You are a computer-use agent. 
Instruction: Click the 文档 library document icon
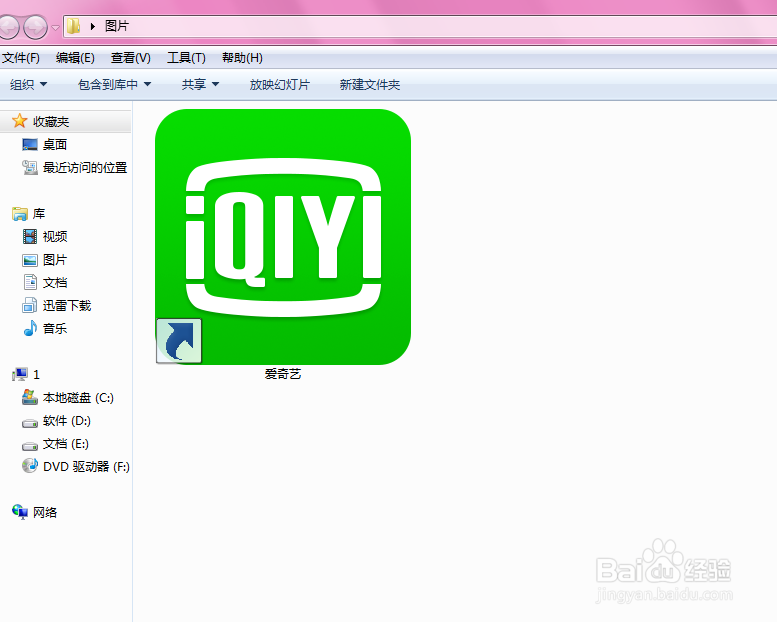pyautogui.click(x=30, y=282)
